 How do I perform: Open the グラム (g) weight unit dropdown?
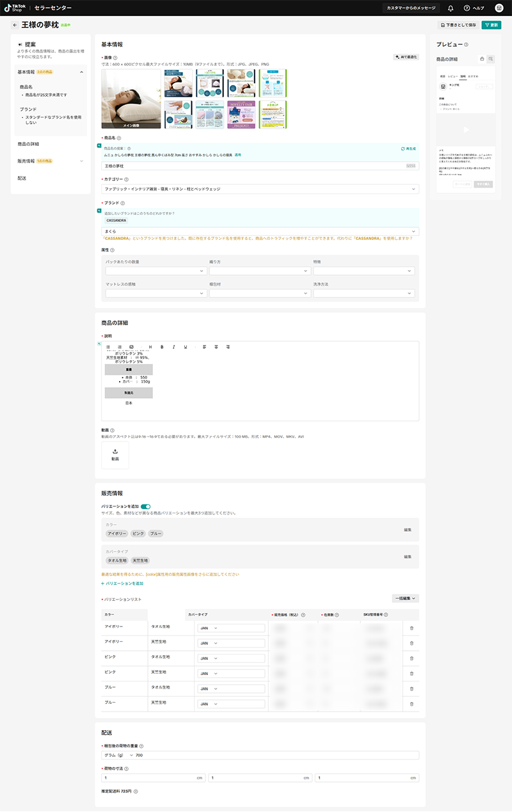click(x=118, y=755)
